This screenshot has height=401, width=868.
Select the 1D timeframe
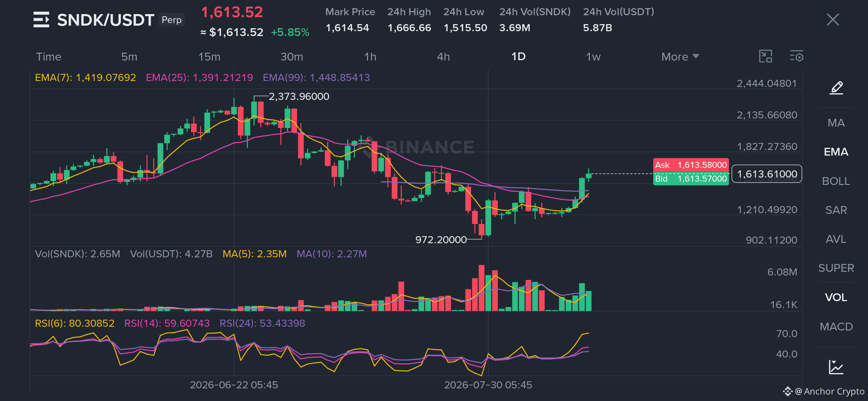click(518, 56)
